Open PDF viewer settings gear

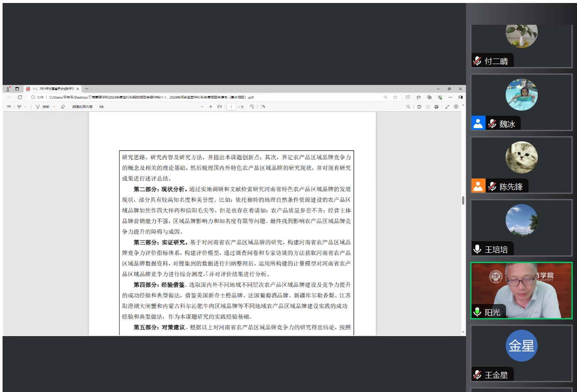(456, 107)
